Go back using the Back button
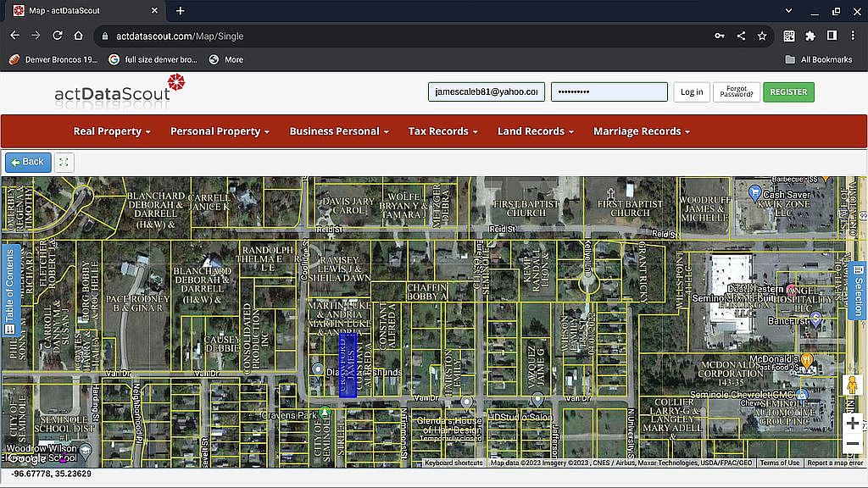Screen dimensions: 868x488 coord(28,162)
